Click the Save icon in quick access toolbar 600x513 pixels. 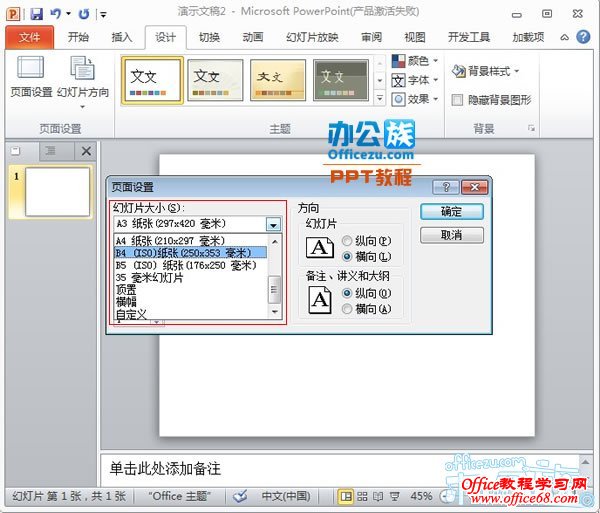(x=37, y=14)
